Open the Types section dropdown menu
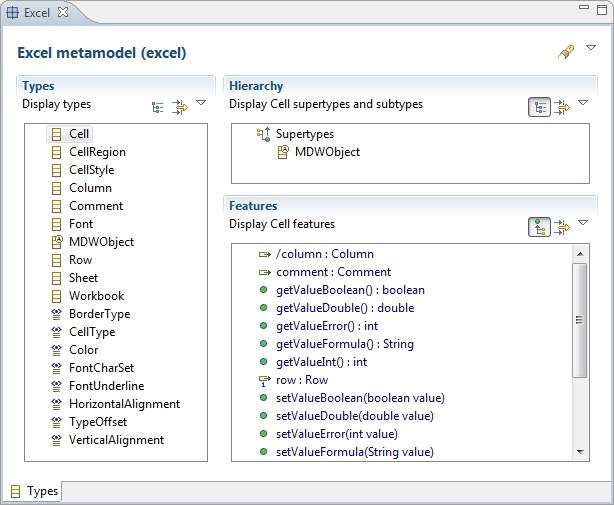 (201, 103)
